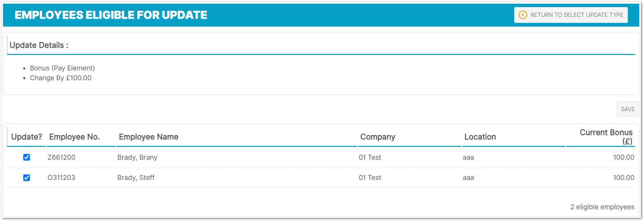Click the name Brady, Brany

[137, 157]
